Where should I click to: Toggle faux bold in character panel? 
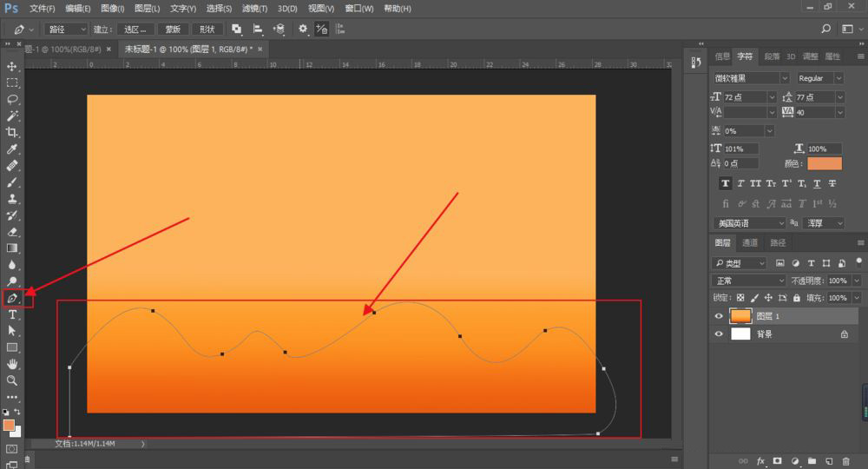pos(725,183)
